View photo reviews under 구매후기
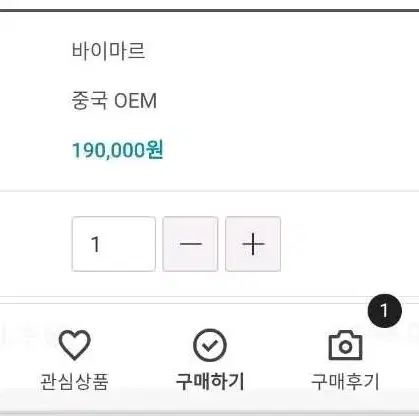The image size is (419, 419). point(345,359)
